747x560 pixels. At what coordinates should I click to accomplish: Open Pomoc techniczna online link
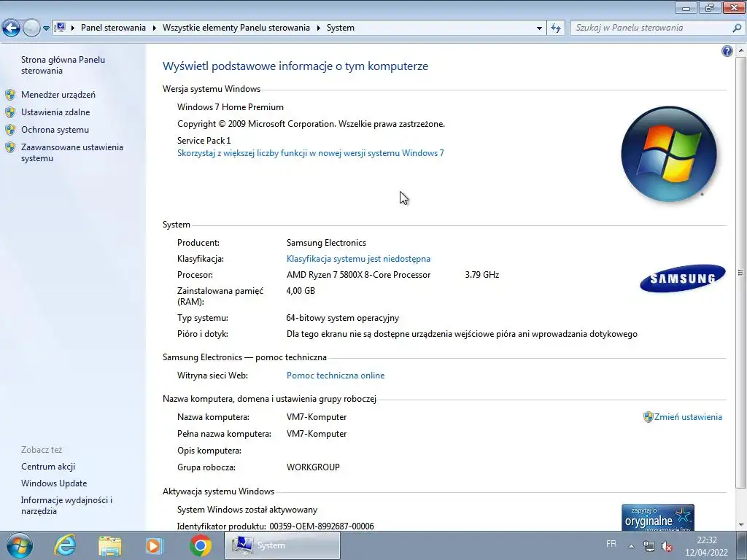click(x=336, y=376)
